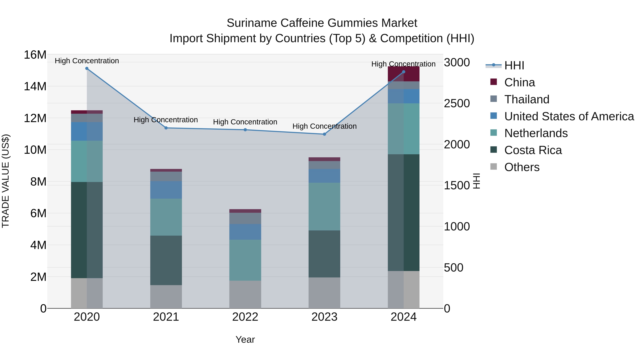Click the 8M y-axis tick label
Image resolution: width=644 pixels, height=362 pixels.
click(38, 182)
